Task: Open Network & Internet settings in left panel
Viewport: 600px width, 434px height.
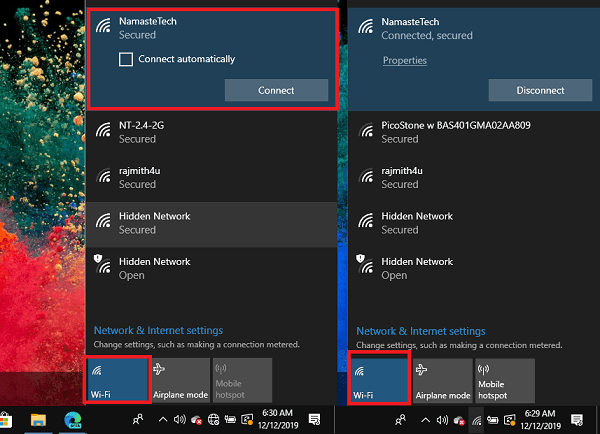Action: (x=158, y=330)
